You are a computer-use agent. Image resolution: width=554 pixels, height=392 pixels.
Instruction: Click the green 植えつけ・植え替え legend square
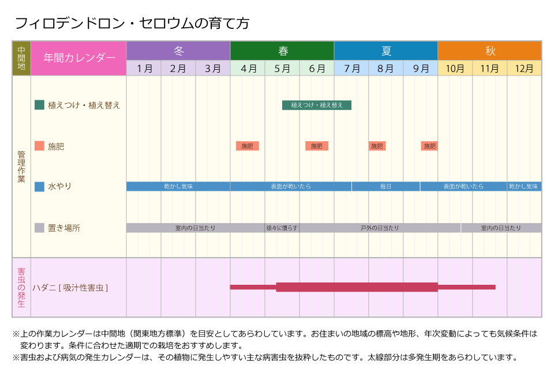click(x=39, y=105)
